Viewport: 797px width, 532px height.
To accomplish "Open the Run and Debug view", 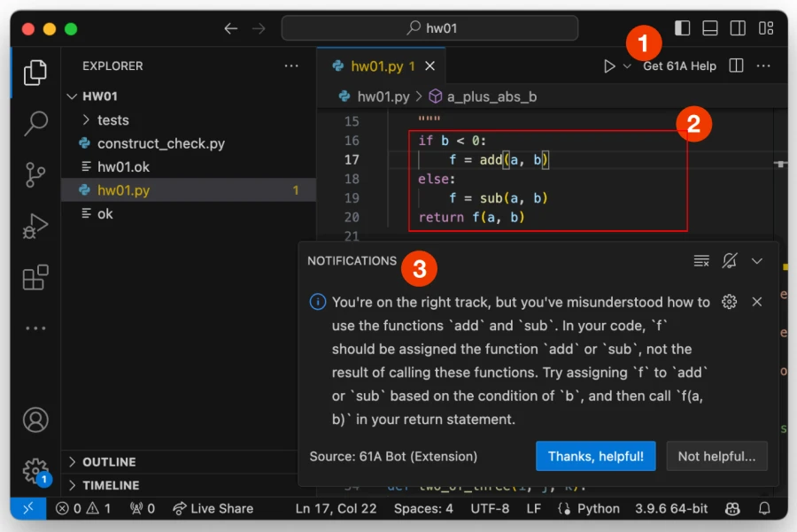I will (x=35, y=224).
